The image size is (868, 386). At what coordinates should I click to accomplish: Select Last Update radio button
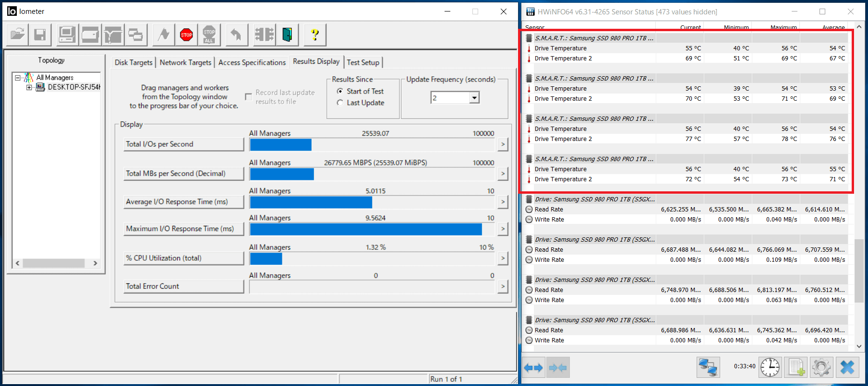click(340, 103)
